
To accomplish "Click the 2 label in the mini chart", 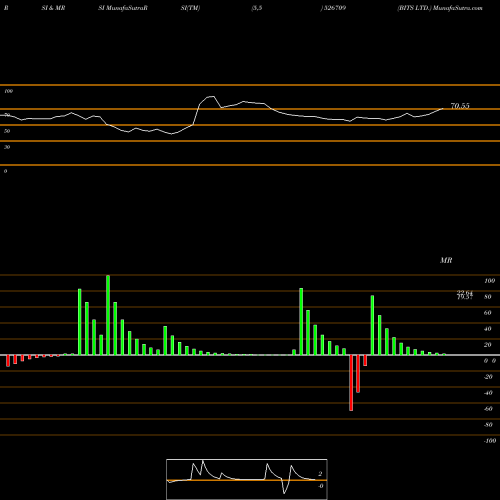I will pyautogui.click(x=320, y=474).
